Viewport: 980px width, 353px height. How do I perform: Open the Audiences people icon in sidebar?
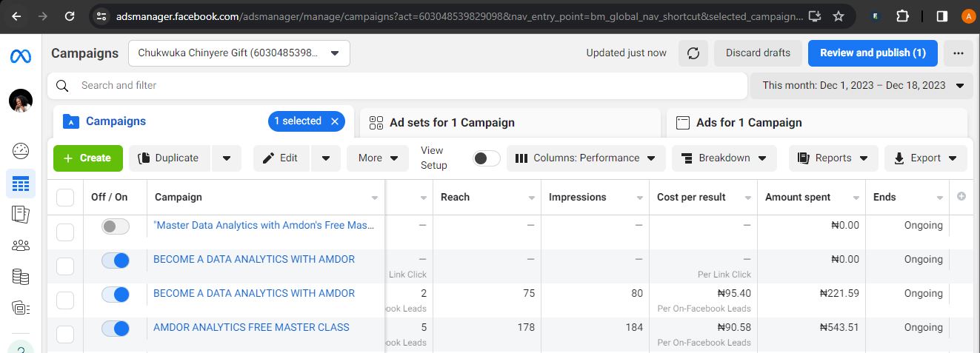21,245
